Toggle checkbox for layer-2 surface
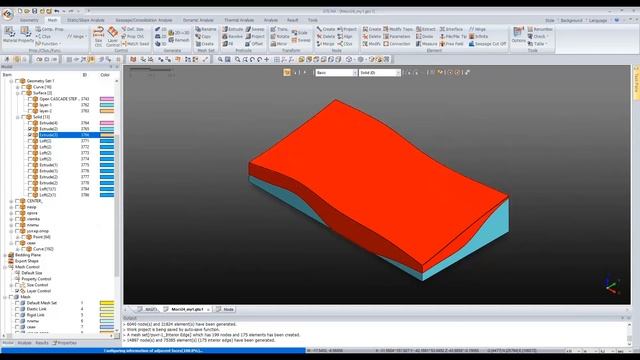 [30, 111]
